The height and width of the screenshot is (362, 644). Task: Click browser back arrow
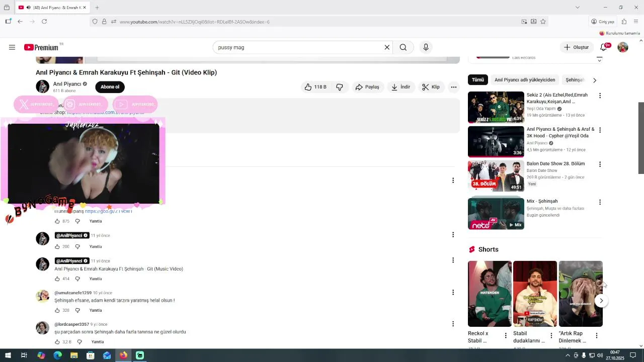click(x=20, y=22)
